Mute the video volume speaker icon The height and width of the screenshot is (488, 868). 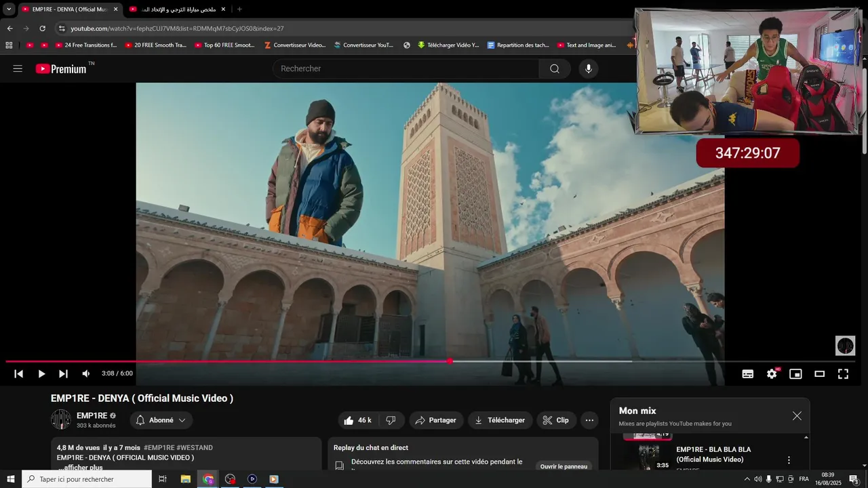click(86, 373)
